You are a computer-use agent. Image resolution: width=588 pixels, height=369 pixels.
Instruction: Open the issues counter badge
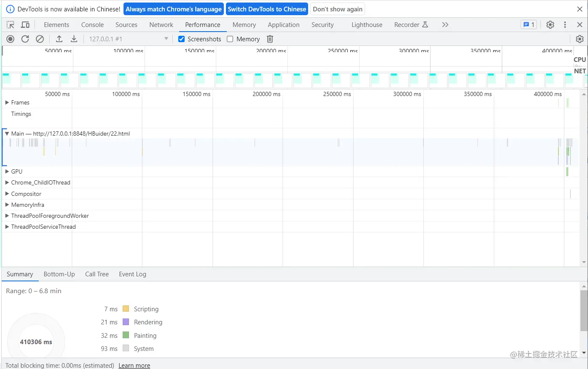pos(529,25)
